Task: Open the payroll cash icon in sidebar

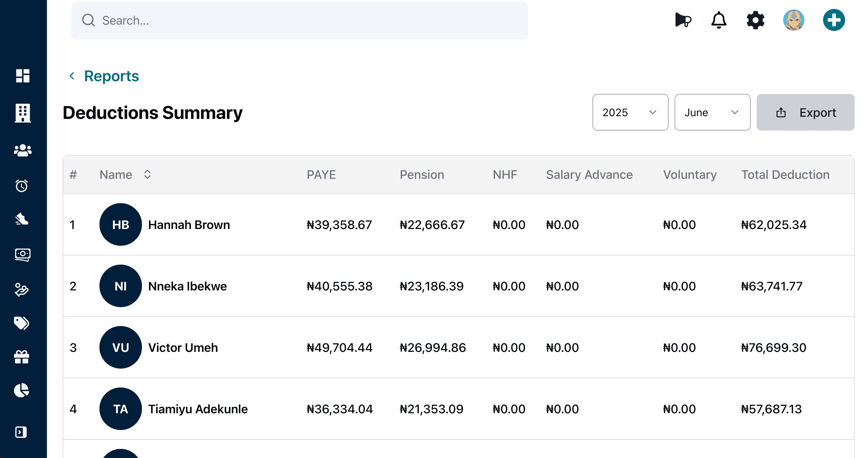Action: click(x=22, y=255)
